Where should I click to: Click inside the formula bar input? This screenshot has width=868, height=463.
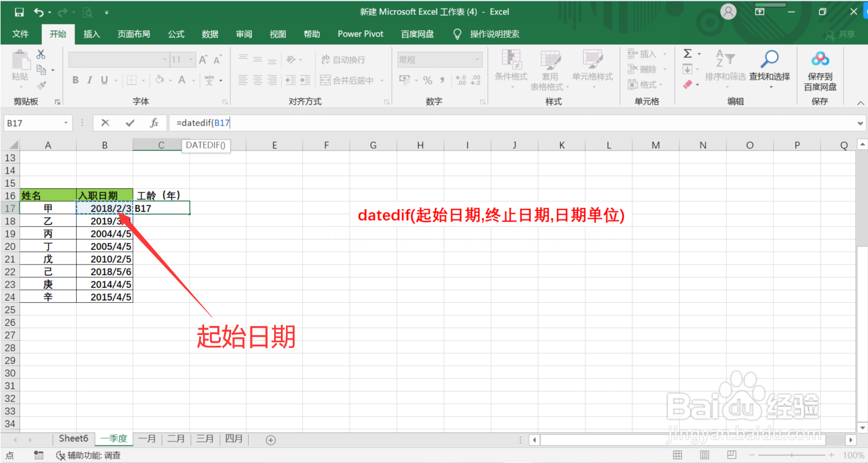coord(512,123)
